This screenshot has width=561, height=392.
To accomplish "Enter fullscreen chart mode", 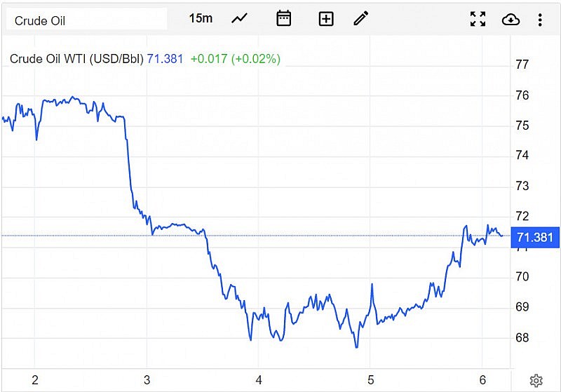I will [478, 19].
